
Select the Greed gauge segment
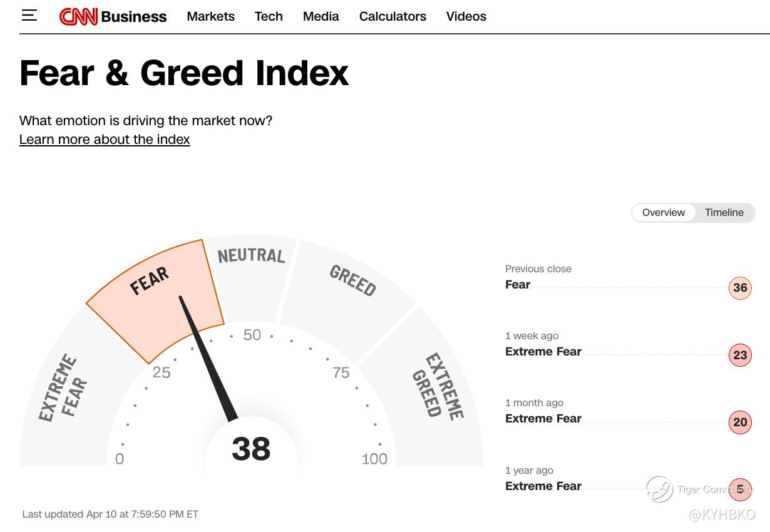coord(351,294)
